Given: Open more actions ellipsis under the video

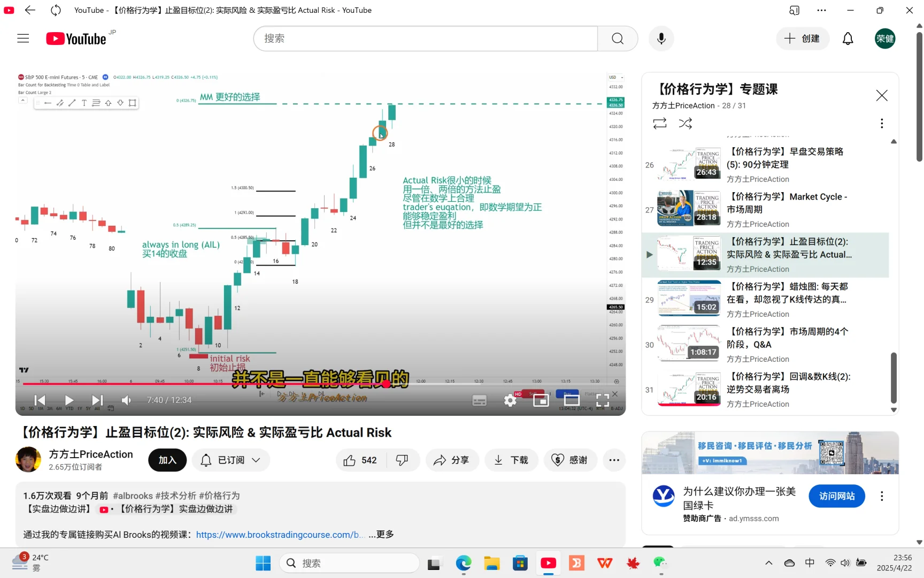Looking at the screenshot, I should click(x=614, y=460).
